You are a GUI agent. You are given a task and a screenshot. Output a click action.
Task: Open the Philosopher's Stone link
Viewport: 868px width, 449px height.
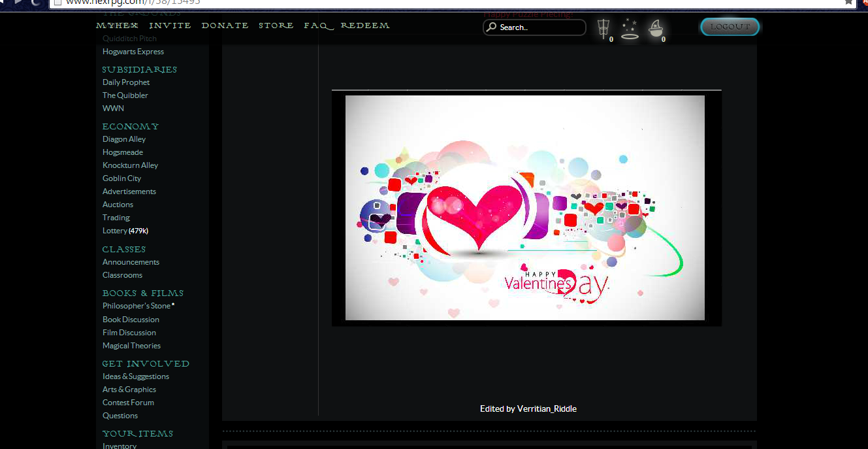(137, 306)
